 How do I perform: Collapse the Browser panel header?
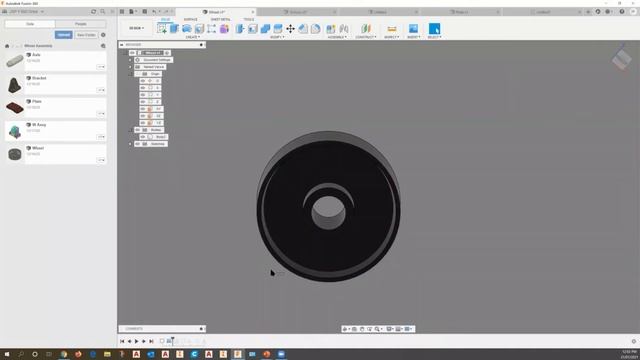(122, 44)
